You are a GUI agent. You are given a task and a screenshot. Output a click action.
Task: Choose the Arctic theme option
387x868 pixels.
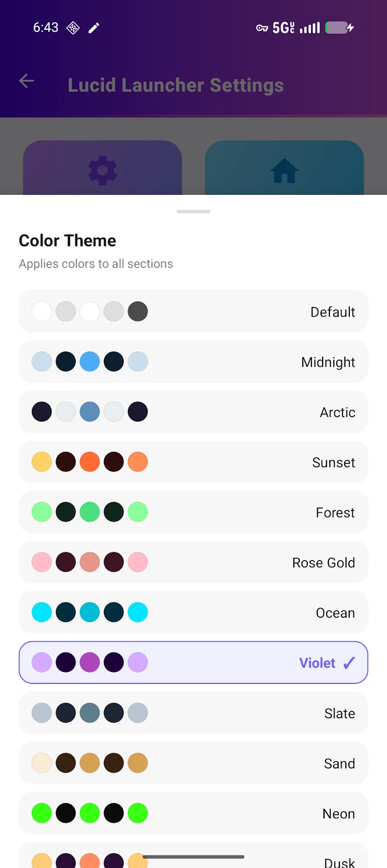point(193,412)
